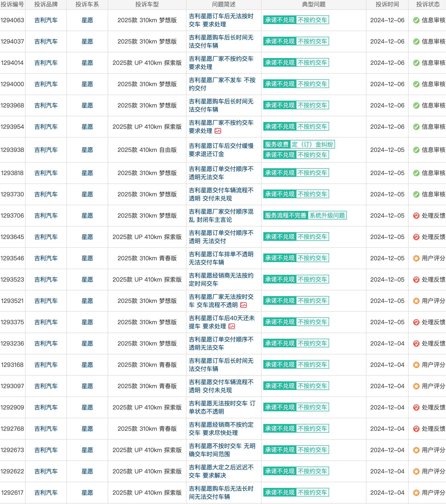This screenshot has width=446, height=504.
Task: Click red feedback icon for complaint 1292768
Action: [x=416, y=429]
